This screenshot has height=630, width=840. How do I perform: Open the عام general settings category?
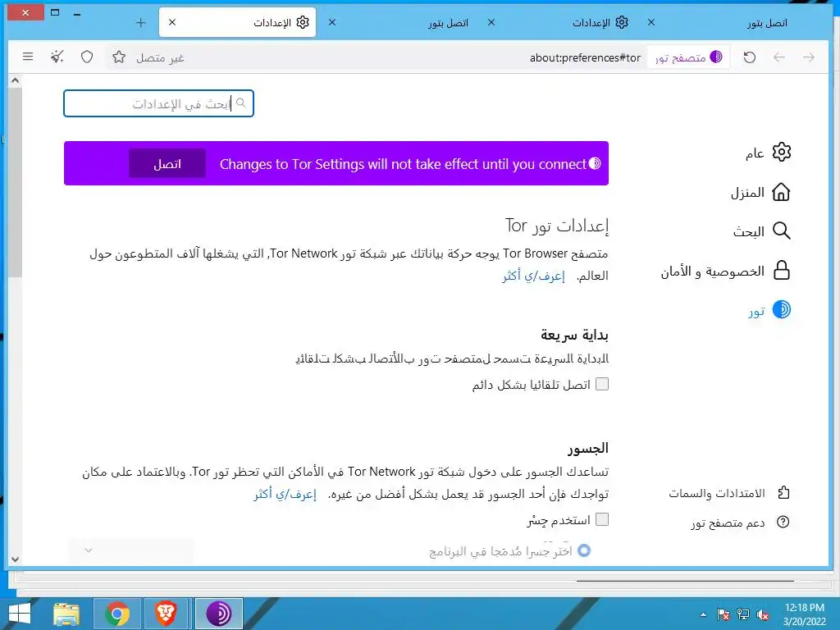point(768,153)
